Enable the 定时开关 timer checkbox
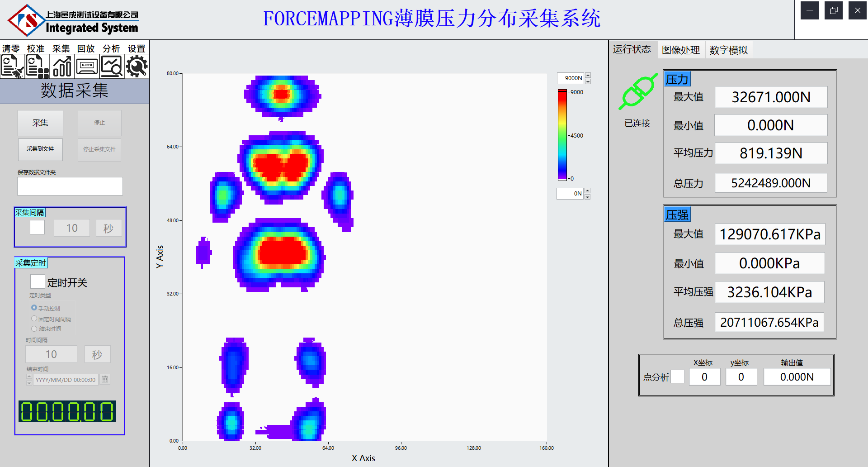Viewport: 868px width, 467px height. point(38,281)
